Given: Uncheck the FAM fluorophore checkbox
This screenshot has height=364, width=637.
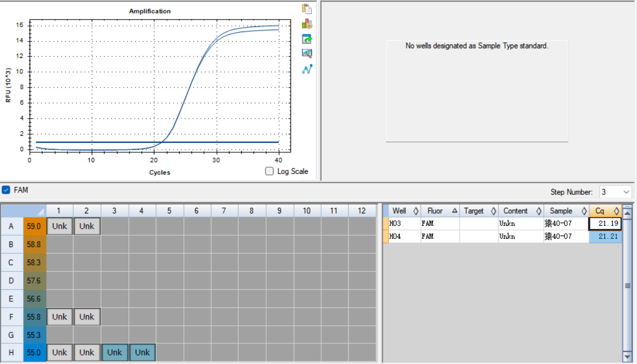Looking at the screenshot, I should (6, 190).
